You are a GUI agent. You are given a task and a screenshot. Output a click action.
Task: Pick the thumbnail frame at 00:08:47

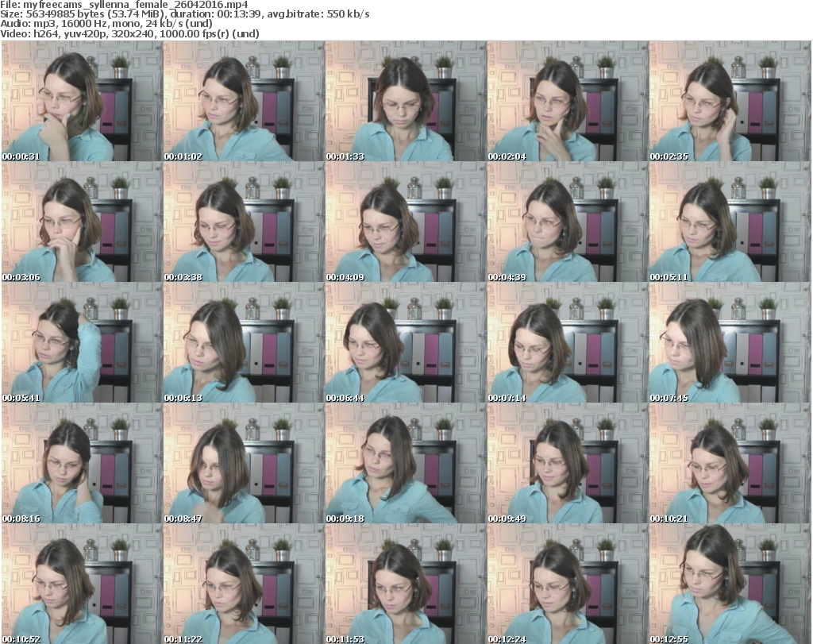pos(244,464)
